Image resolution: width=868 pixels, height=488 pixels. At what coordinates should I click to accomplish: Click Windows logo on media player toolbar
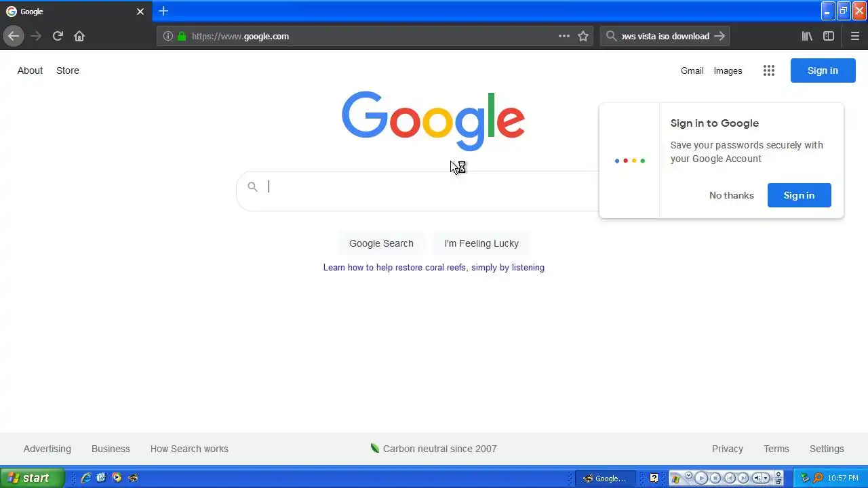pos(676,479)
